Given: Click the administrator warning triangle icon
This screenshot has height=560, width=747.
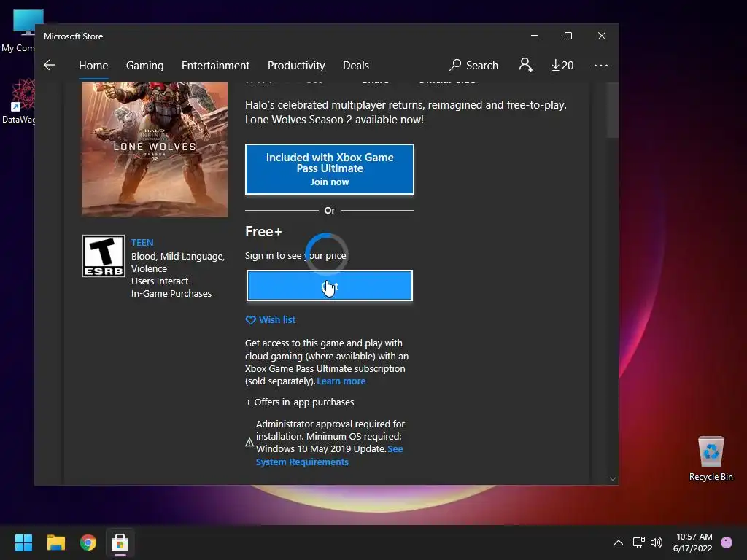Looking at the screenshot, I should point(249,443).
